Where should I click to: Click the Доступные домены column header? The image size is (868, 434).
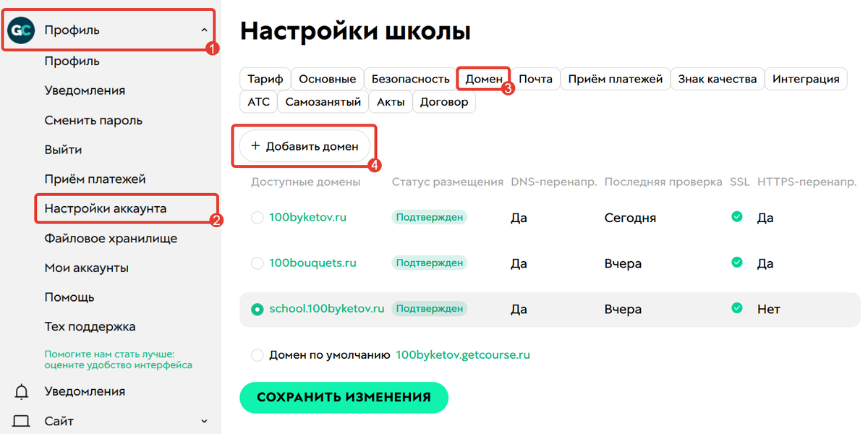coord(305,182)
